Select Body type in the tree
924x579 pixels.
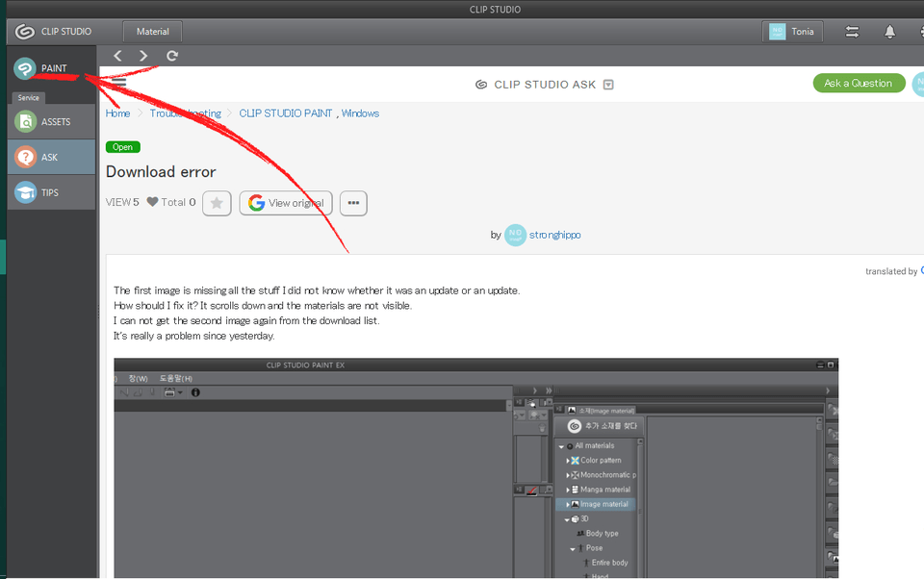598,534
